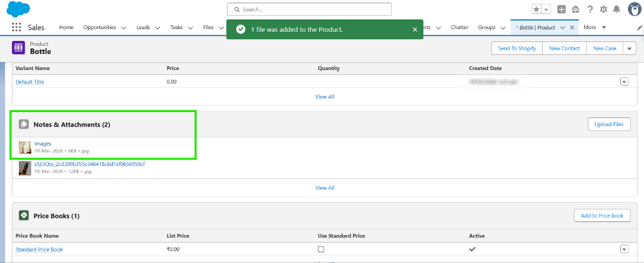Click the Upload Files button
This screenshot has height=263, width=644.
pos(608,124)
